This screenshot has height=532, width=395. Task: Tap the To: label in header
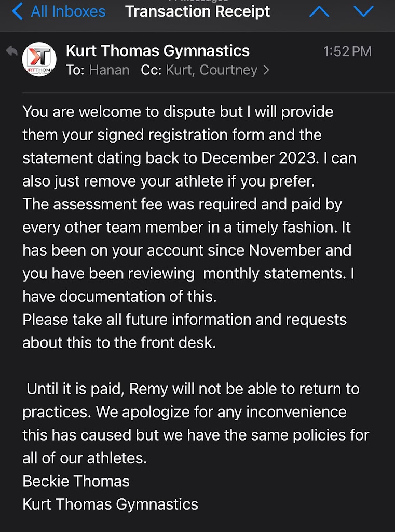75,70
